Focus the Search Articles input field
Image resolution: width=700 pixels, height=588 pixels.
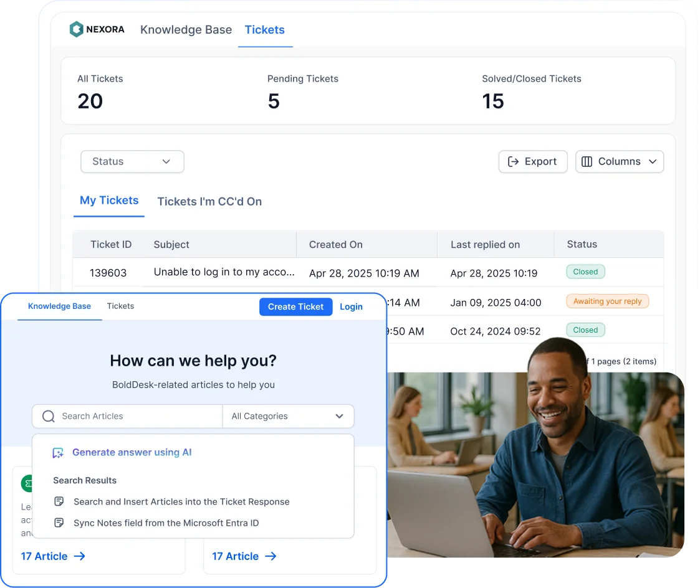tap(128, 416)
